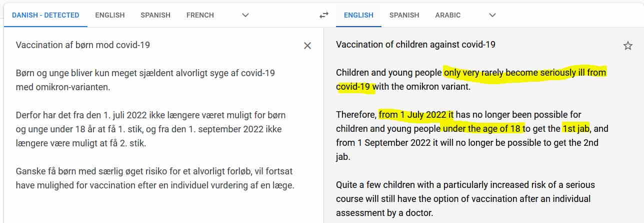The height and width of the screenshot is (223, 644).
Task: Expand the source language list
Action: tap(245, 15)
